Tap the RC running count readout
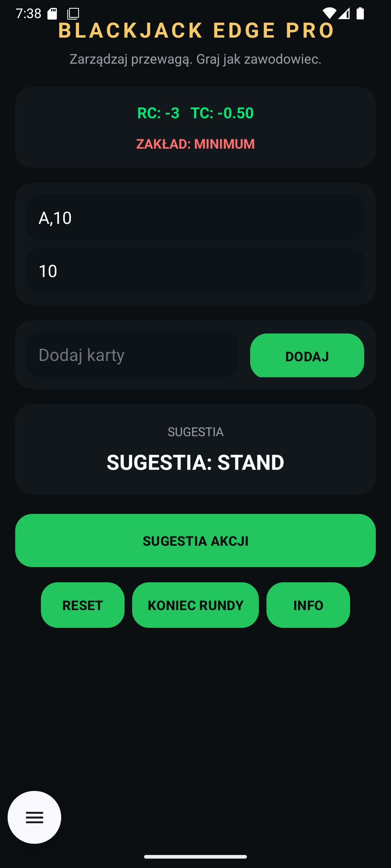Screen dimensions: 391x868 pyautogui.click(x=158, y=113)
